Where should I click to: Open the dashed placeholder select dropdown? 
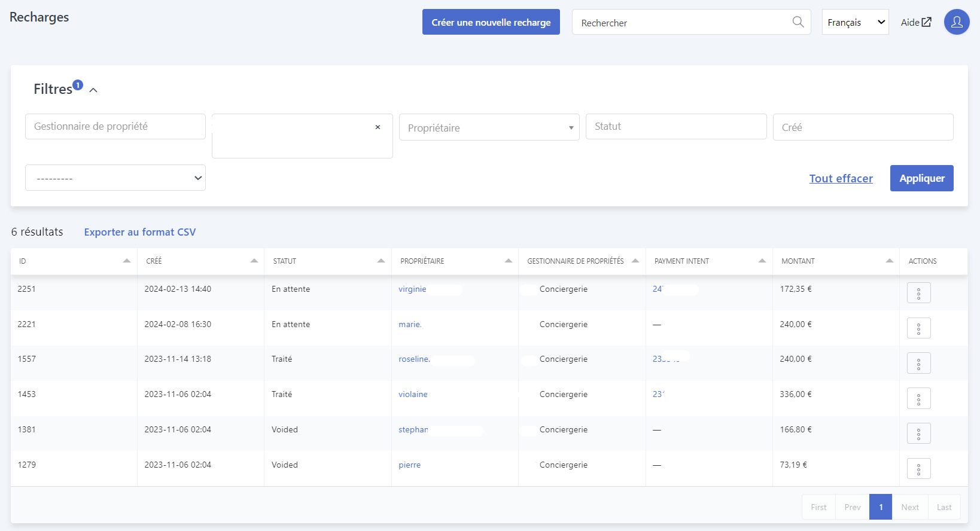click(115, 178)
